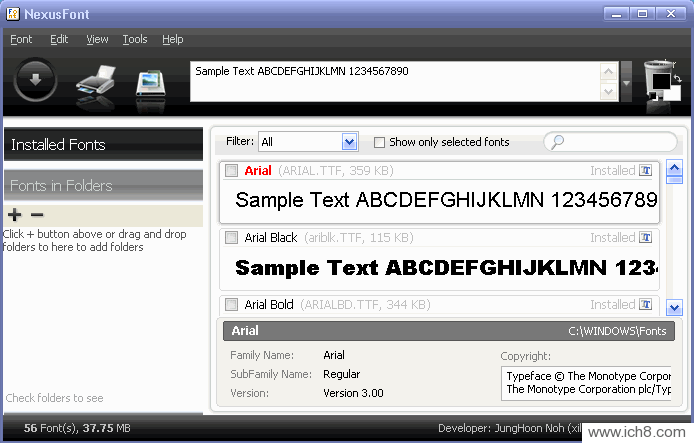Click into the sample text input field

(x=395, y=81)
